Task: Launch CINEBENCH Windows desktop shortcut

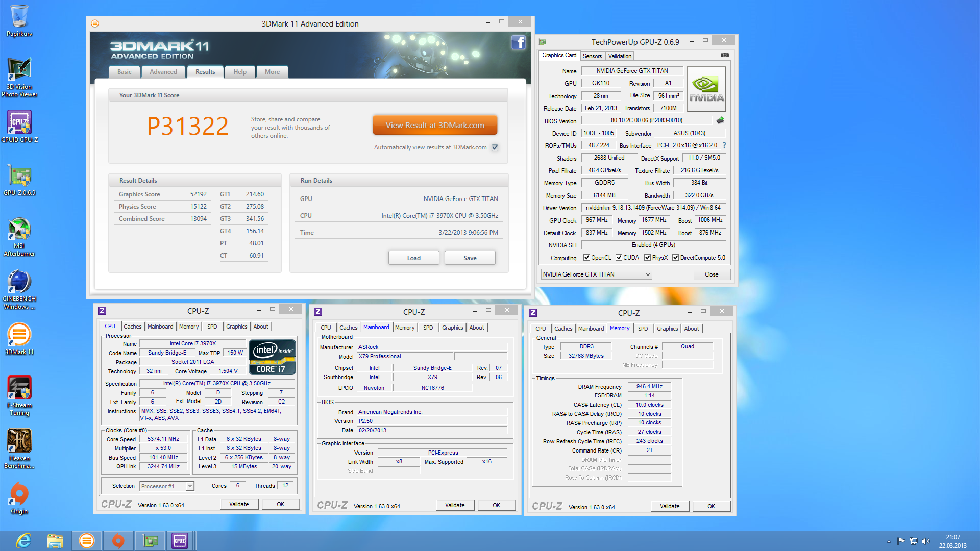Action: point(19,289)
